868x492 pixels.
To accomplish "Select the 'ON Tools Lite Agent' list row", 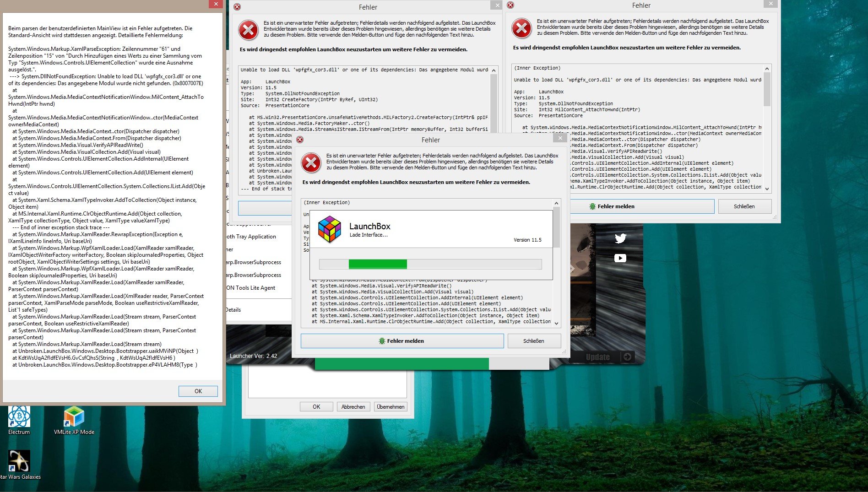I will 259,288.
